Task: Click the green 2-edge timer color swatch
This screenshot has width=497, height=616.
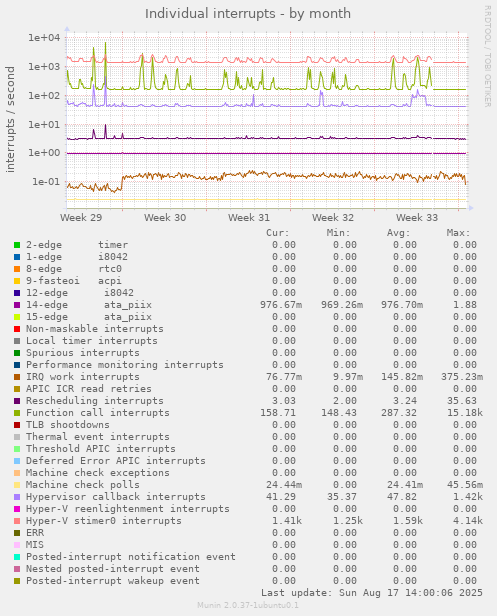Action: coord(17,245)
